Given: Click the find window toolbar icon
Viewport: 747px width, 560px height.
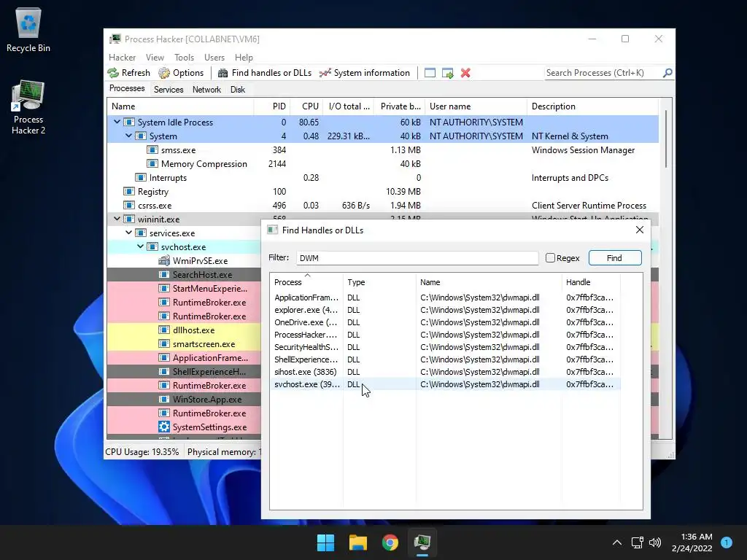Looking at the screenshot, I should tap(430, 73).
